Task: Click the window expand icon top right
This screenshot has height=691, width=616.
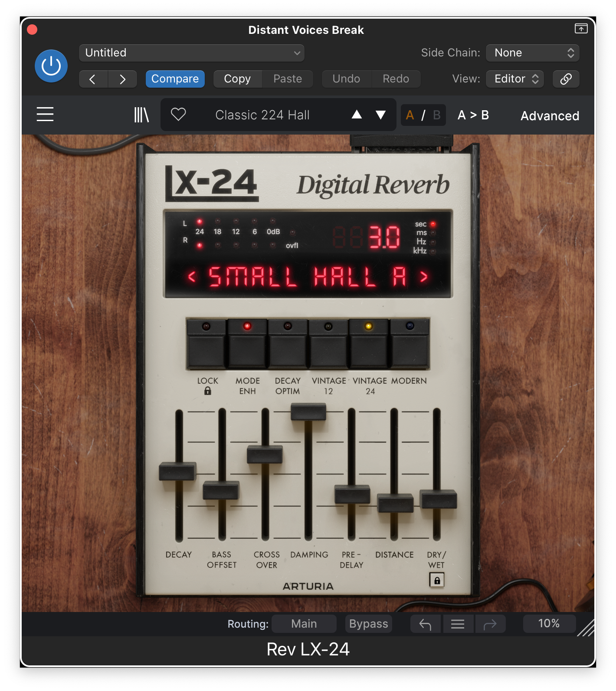Action: 581,29
